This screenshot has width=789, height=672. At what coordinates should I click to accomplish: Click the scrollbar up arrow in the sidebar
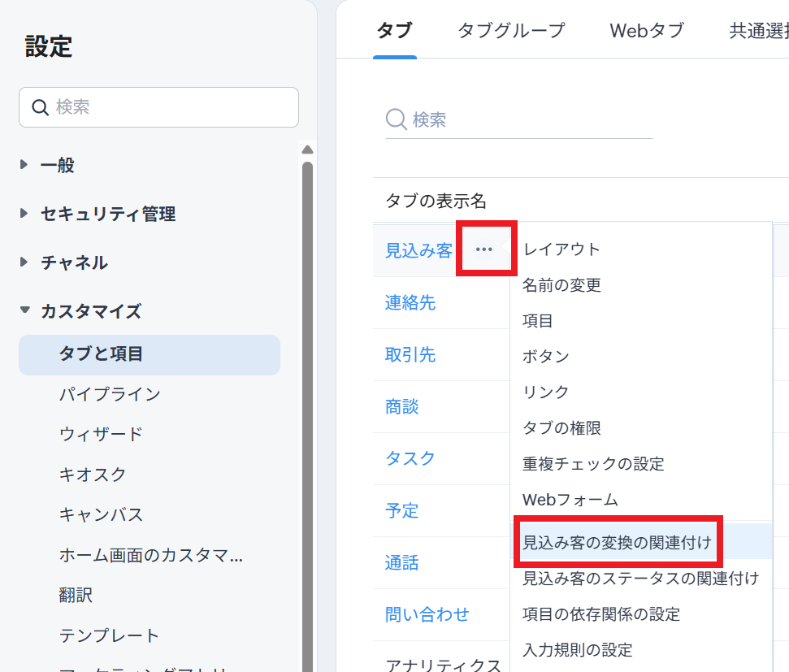(x=307, y=150)
